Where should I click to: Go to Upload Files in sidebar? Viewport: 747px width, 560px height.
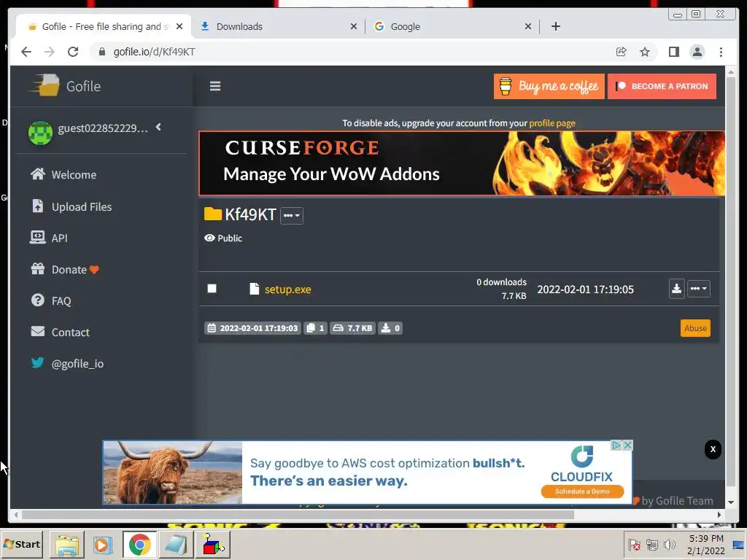click(x=71, y=206)
